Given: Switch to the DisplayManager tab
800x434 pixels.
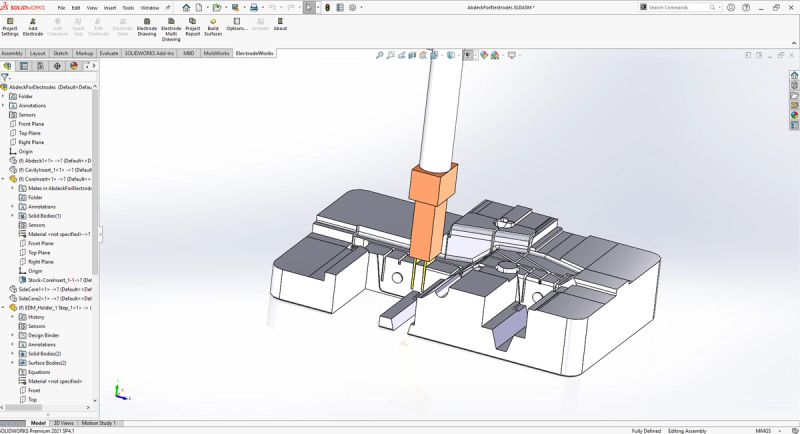Looking at the screenshot, I should tap(74, 66).
